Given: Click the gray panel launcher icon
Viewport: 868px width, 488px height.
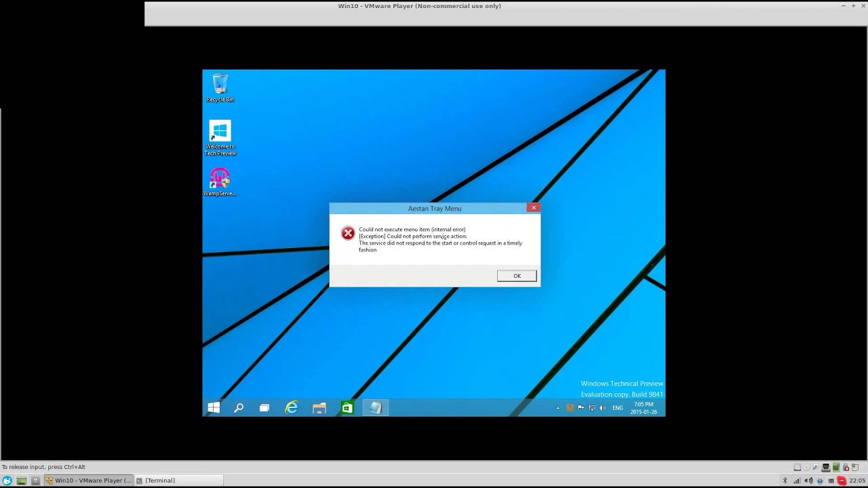Looking at the screenshot, I should pos(36,481).
